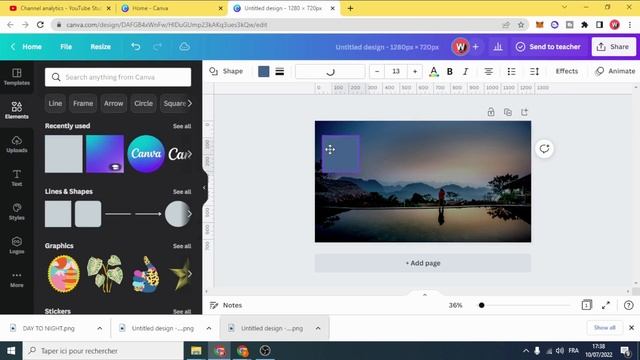The width and height of the screenshot is (640, 360).
Task: Open the Templates sidebar panel
Action: click(x=17, y=77)
